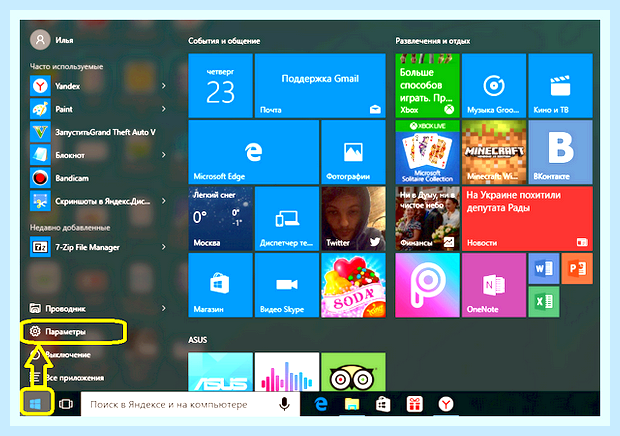Activate the microphone voice search icon

[x=284, y=404]
